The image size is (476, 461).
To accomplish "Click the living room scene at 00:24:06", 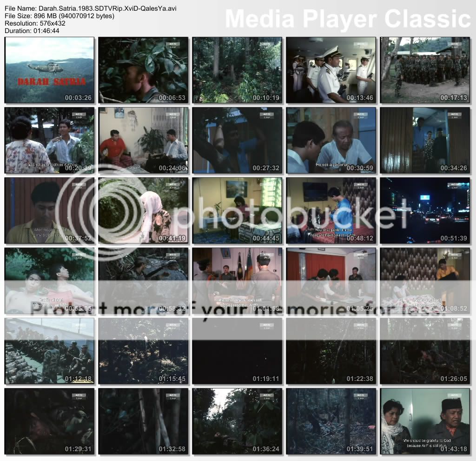I will point(143,140).
